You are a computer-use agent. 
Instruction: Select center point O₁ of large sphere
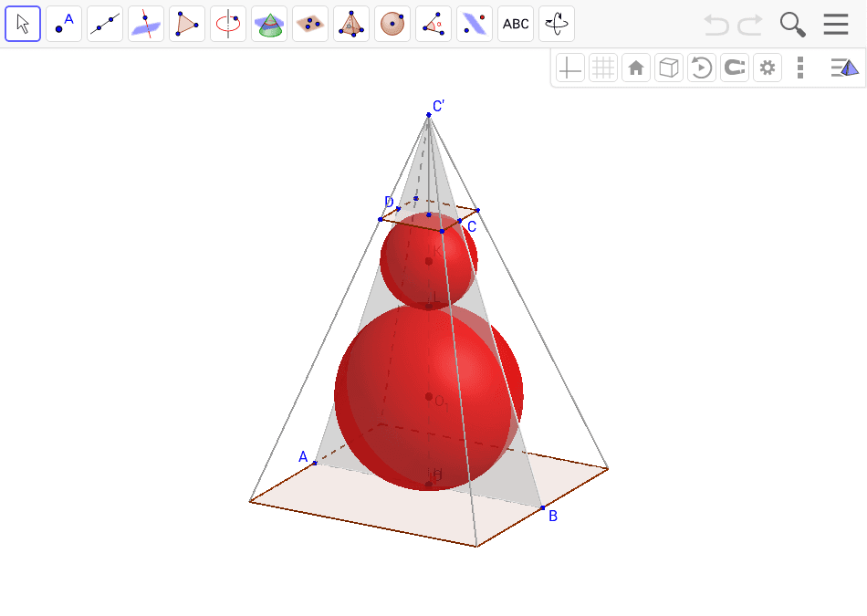(x=429, y=396)
